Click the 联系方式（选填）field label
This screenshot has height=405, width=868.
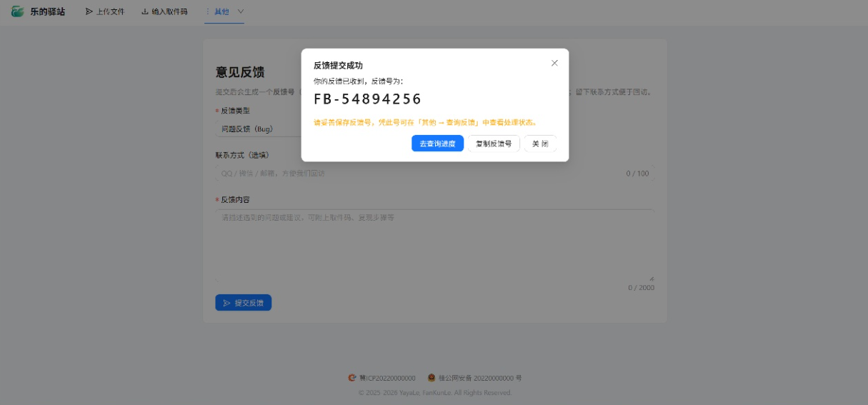(242, 155)
